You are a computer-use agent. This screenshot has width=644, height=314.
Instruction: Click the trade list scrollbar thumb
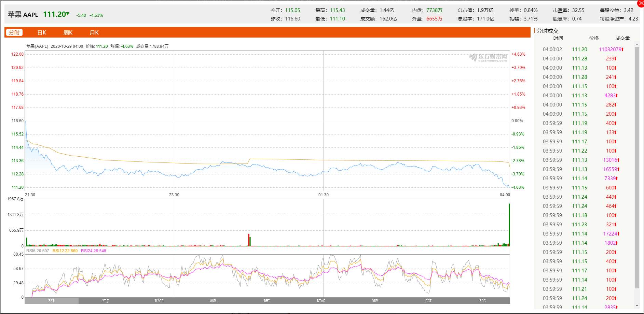(x=637, y=168)
